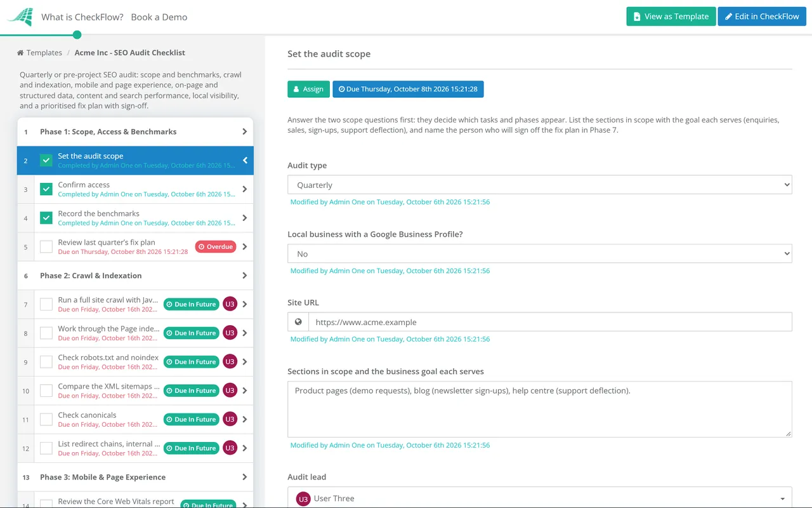Uncheck the Confirm access task checkbox
The height and width of the screenshot is (508, 812).
[46, 189]
